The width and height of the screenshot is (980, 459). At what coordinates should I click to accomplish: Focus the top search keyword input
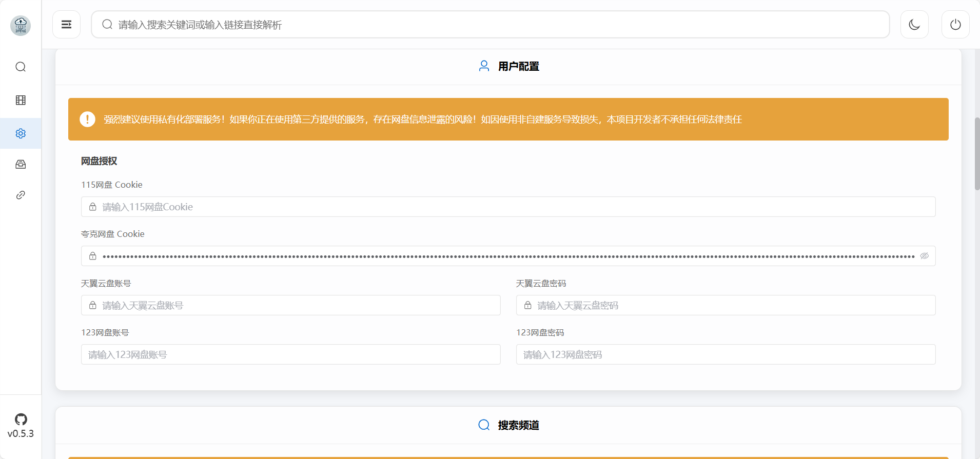coord(490,24)
